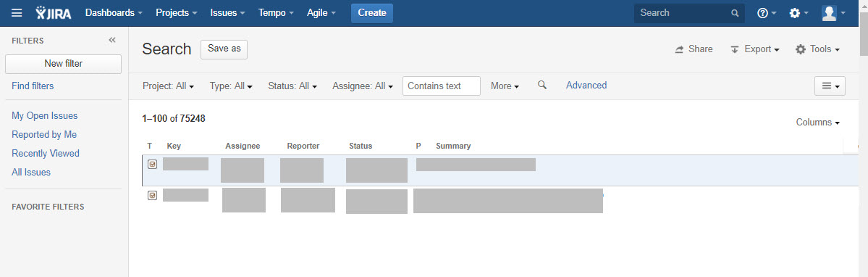The image size is (868, 277).
Task: Click the magnifier icon in top search box
Action: pos(735,13)
